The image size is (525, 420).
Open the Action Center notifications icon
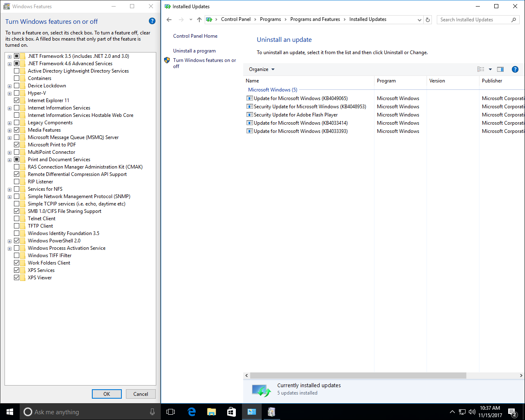tap(512, 412)
